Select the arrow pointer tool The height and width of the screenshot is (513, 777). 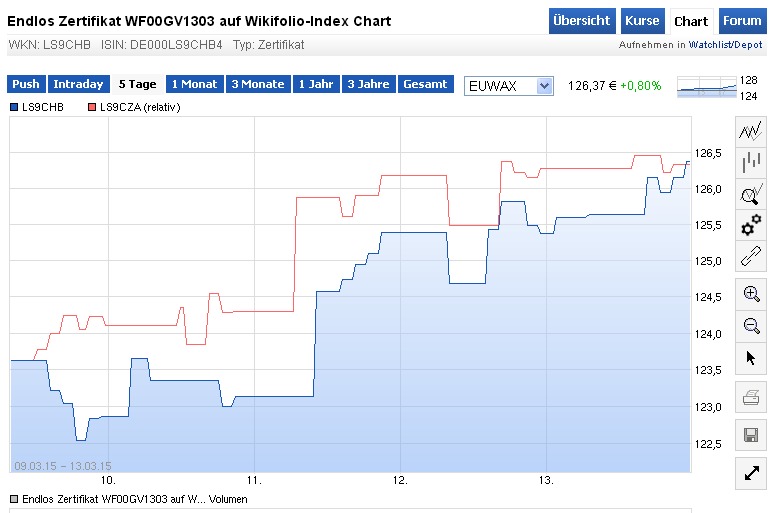tap(751, 357)
